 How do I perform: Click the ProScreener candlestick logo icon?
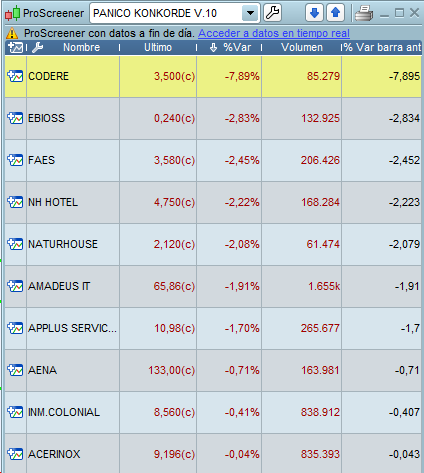point(13,14)
